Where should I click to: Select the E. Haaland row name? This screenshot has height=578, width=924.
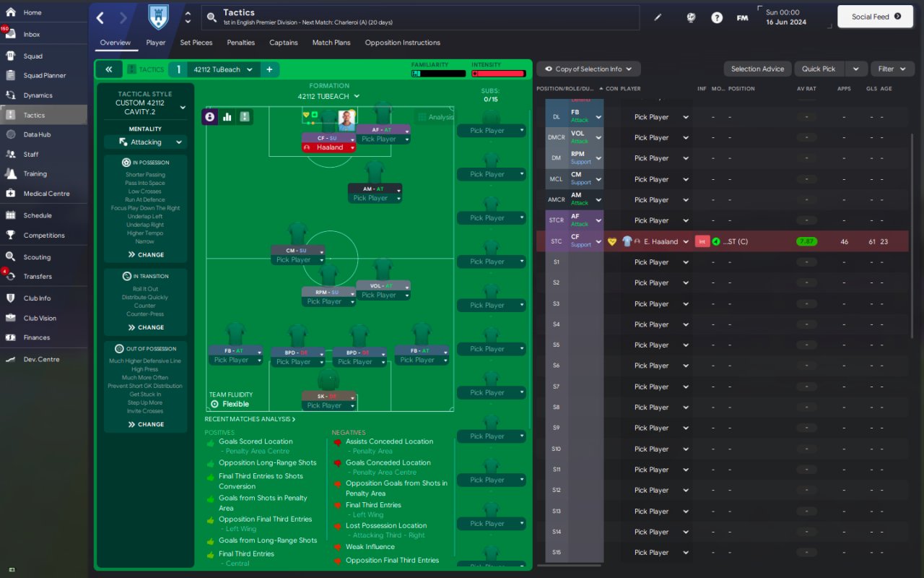(x=661, y=241)
